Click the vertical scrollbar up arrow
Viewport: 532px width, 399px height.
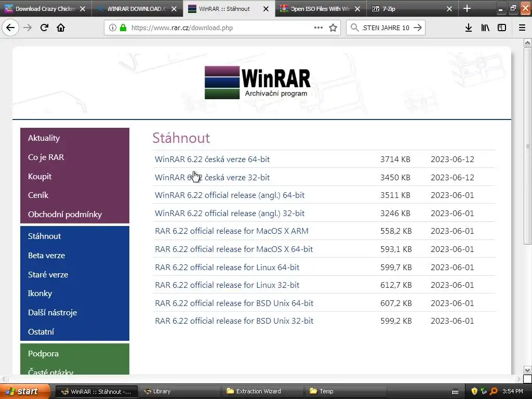(x=527, y=43)
